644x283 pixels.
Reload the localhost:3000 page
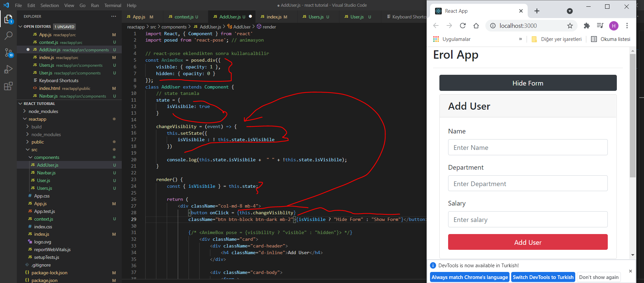point(463,26)
